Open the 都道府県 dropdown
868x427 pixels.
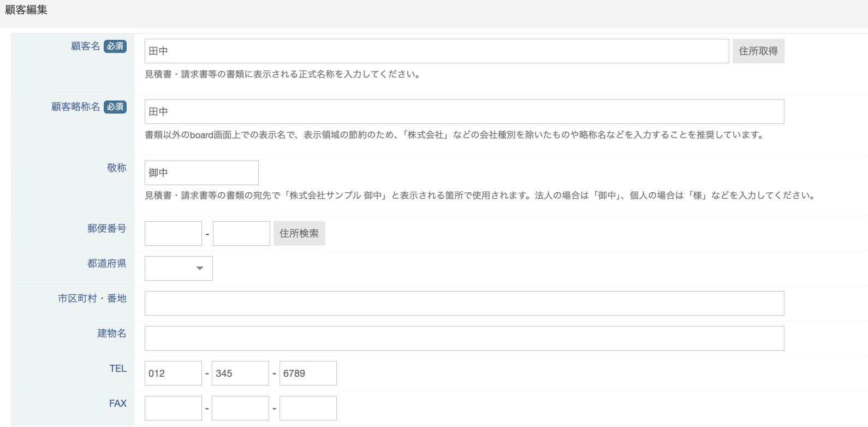pos(179,268)
